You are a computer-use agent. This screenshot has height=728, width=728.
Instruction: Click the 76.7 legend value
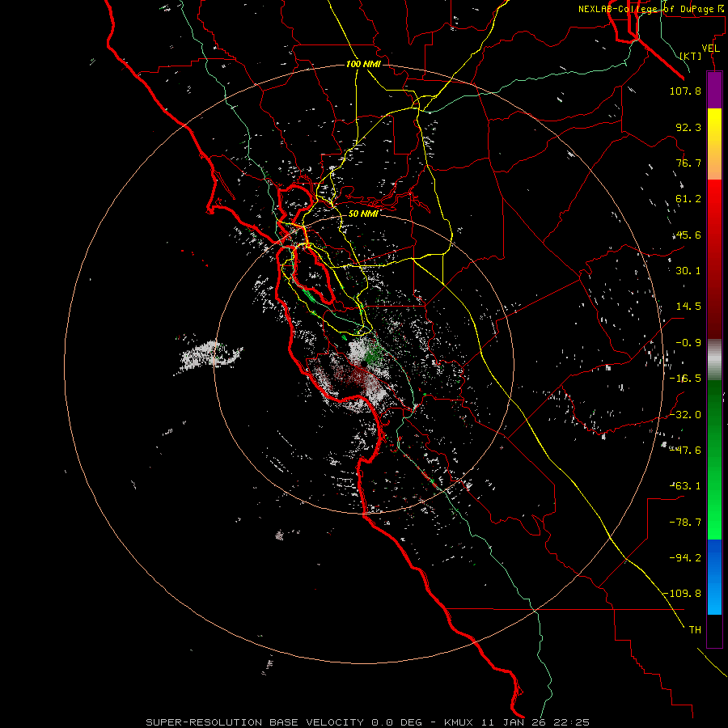pos(688,163)
